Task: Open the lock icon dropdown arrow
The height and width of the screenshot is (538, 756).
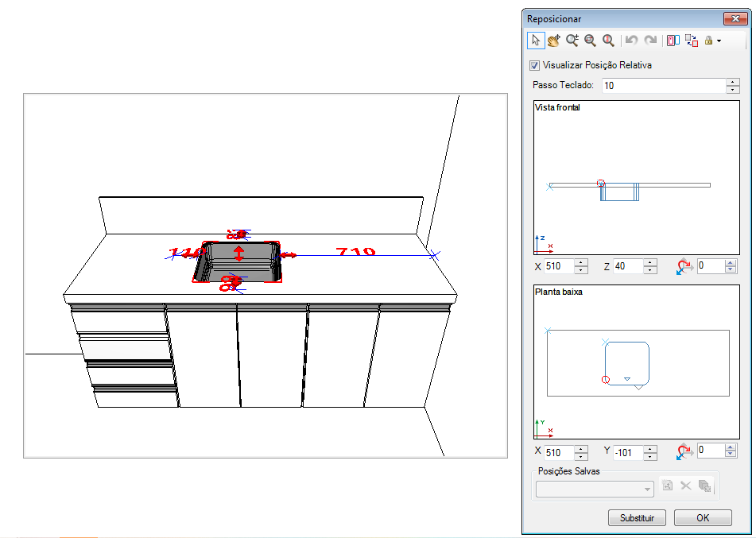Action: coord(719,41)
